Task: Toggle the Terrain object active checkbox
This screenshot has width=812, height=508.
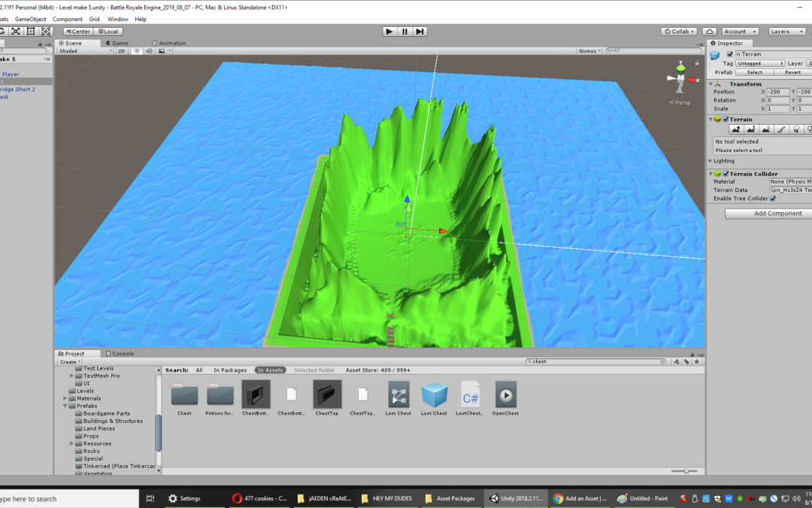Action: (x=730, y=54)
